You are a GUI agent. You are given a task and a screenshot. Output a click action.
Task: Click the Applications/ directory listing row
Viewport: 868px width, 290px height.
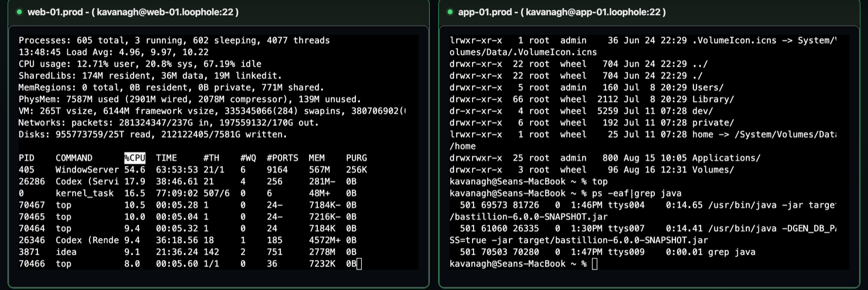coord(605,158)
